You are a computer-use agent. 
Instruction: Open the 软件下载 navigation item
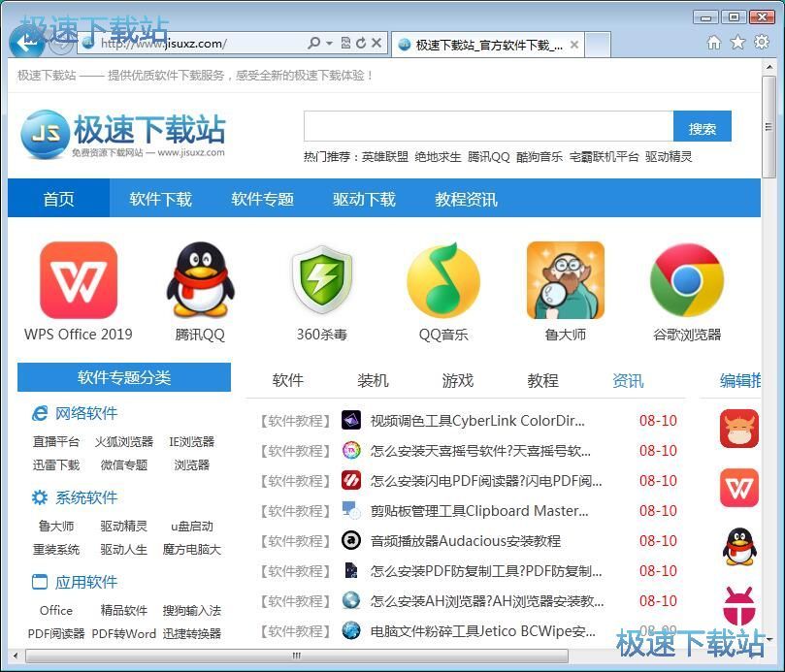click(161, 199)
